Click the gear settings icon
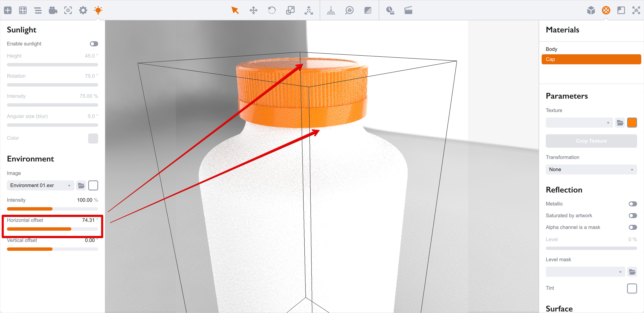Image resolution: width=644 pixels, height=313 pixels. click(x=83, y=10)
